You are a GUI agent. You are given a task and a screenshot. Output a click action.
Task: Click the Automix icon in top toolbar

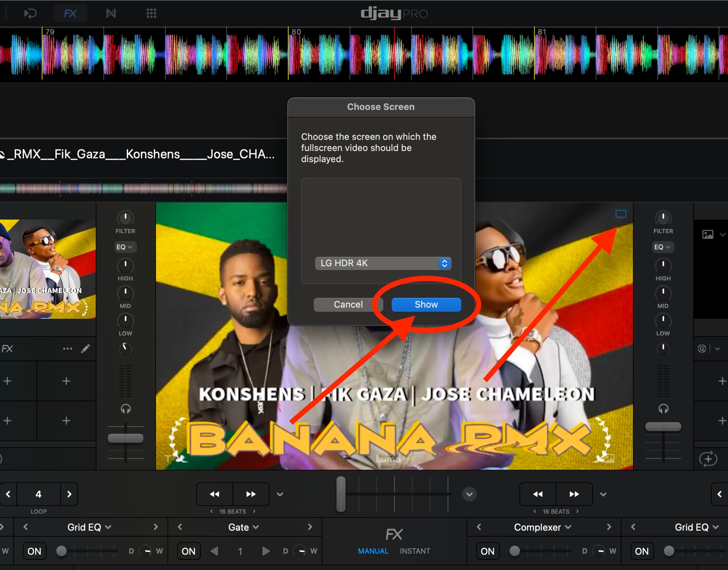(x=30, y=14)
